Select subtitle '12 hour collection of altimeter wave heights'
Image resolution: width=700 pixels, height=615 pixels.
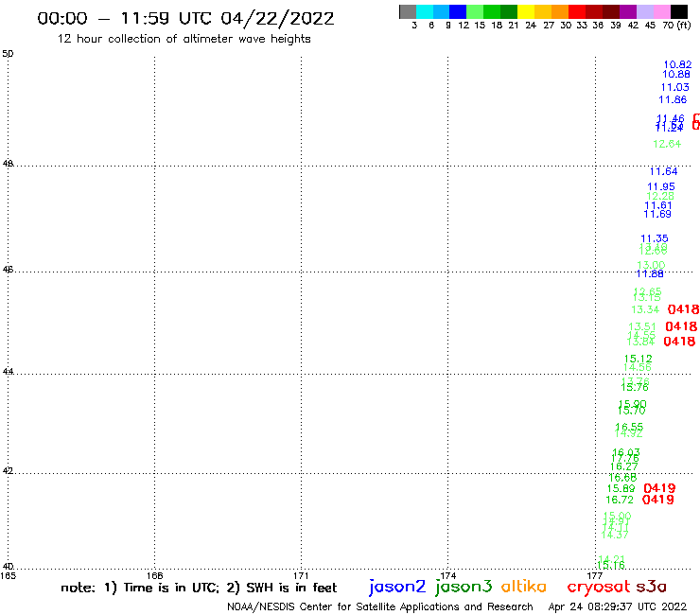tap(184, 39)
